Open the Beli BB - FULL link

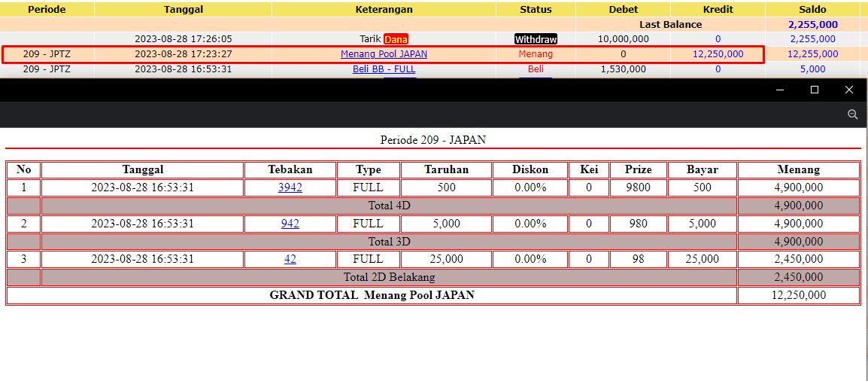click(x=384, y=69)
